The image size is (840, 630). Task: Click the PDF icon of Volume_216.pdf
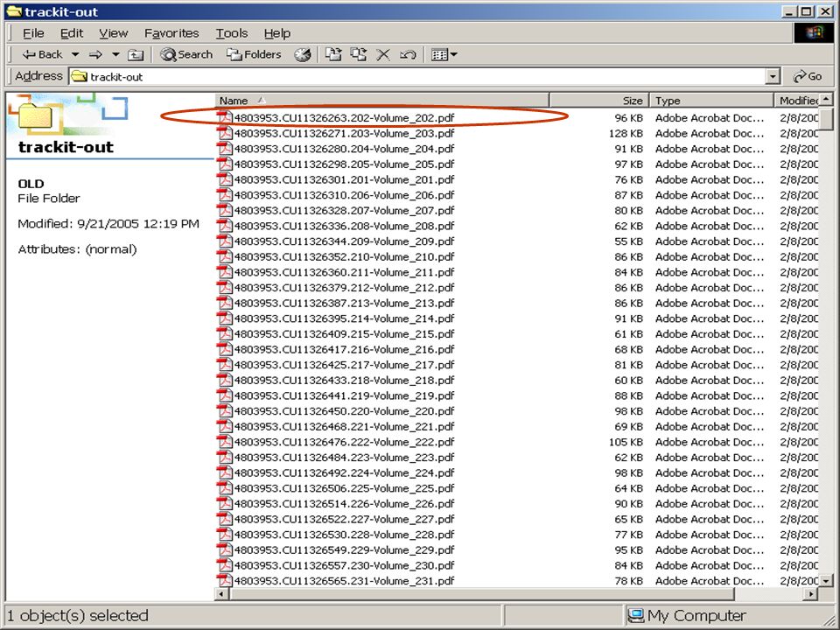coord(225,349)
